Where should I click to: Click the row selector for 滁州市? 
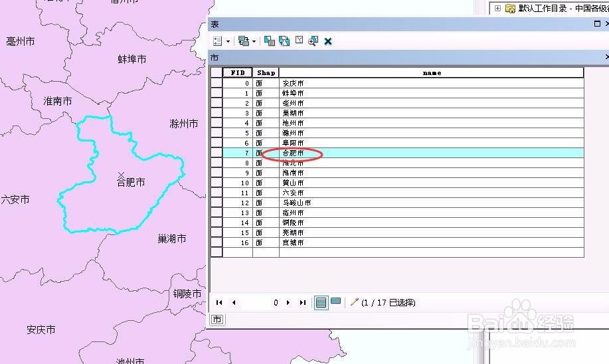point(217,133)
